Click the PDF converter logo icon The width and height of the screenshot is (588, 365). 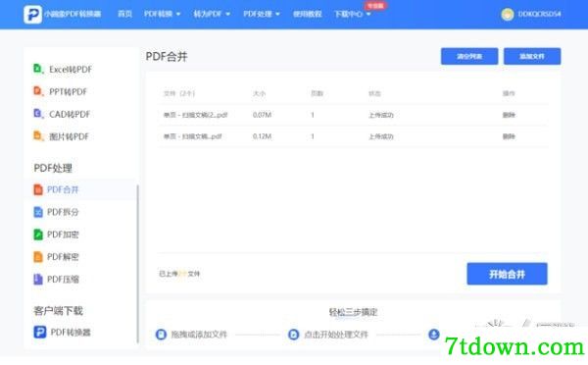click(x=32, y=15)
